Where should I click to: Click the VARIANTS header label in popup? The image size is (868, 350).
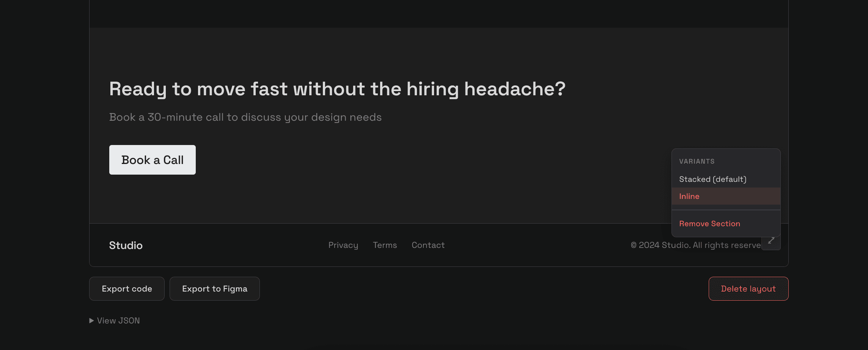(x=697, y=161)
